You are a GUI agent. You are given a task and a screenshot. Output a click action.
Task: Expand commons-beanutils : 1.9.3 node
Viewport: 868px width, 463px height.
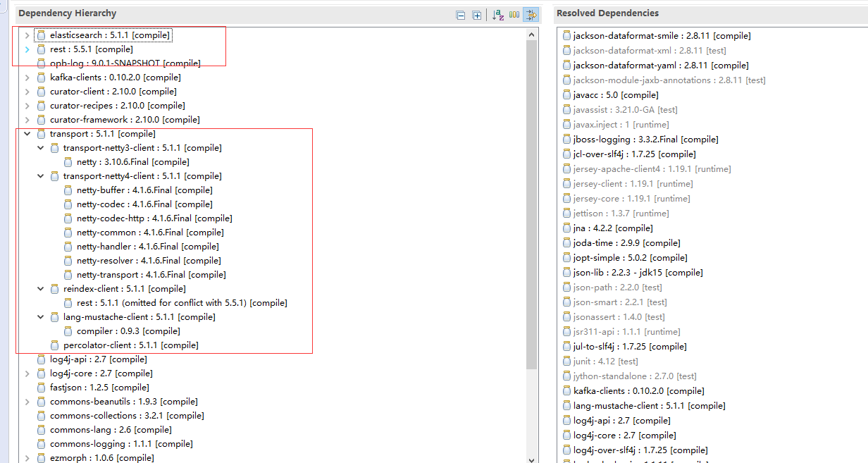point(27,402)
